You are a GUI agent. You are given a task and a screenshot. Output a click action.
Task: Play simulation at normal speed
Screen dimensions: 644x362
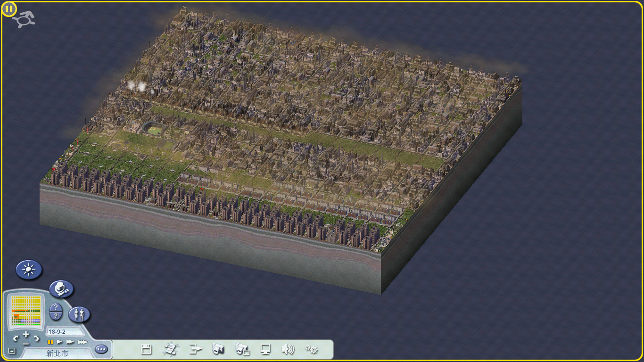pyautogui.click(x=60, y=342)
